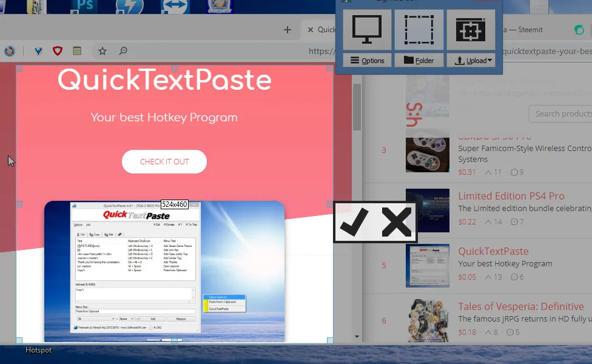Click the PS4 Pro product thumbnail
Screen dimensions: 592x364
(428, 211)
